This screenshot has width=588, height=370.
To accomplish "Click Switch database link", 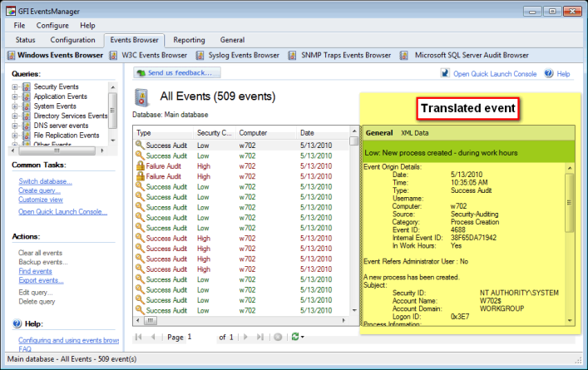I will click(46, 181).
